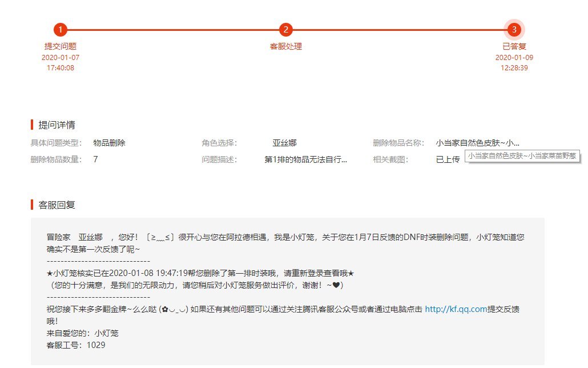The height and width of the screenshot is (368, 588).
Task: Click the highlighted step 3 circle
Action: (514, 30)
